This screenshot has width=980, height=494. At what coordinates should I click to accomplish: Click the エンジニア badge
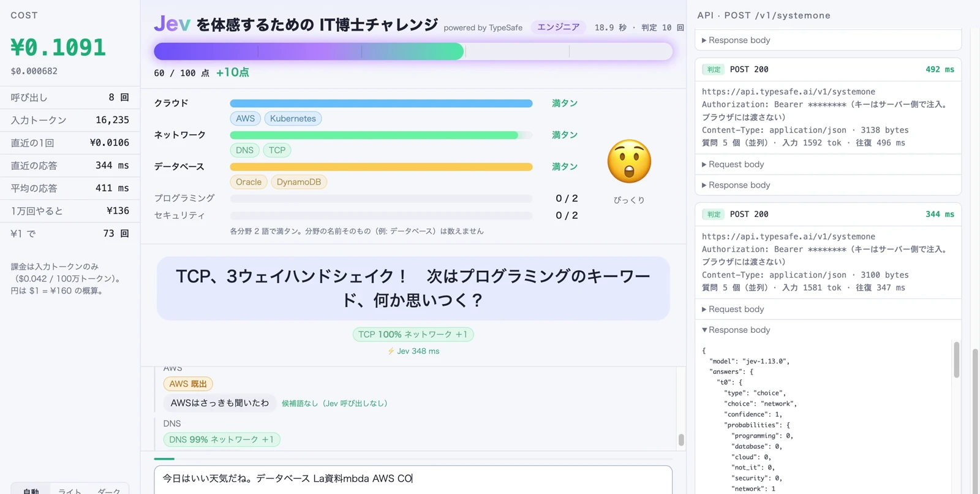coord(558,27)
